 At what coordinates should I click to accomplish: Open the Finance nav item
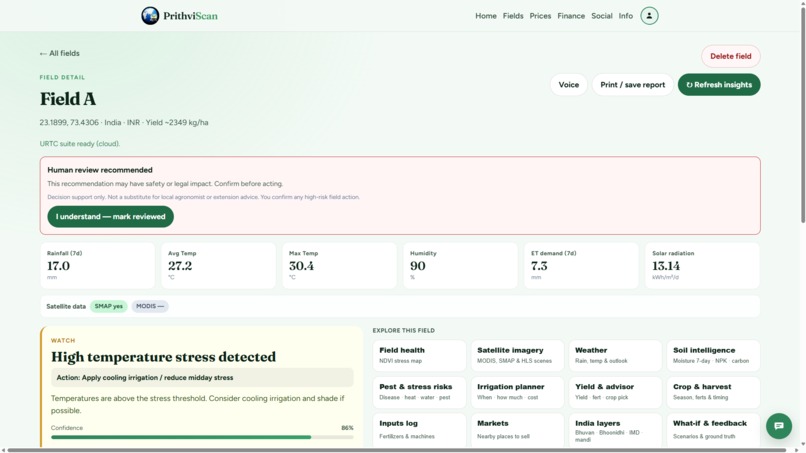pyautogui.click(x=571, y=16)
